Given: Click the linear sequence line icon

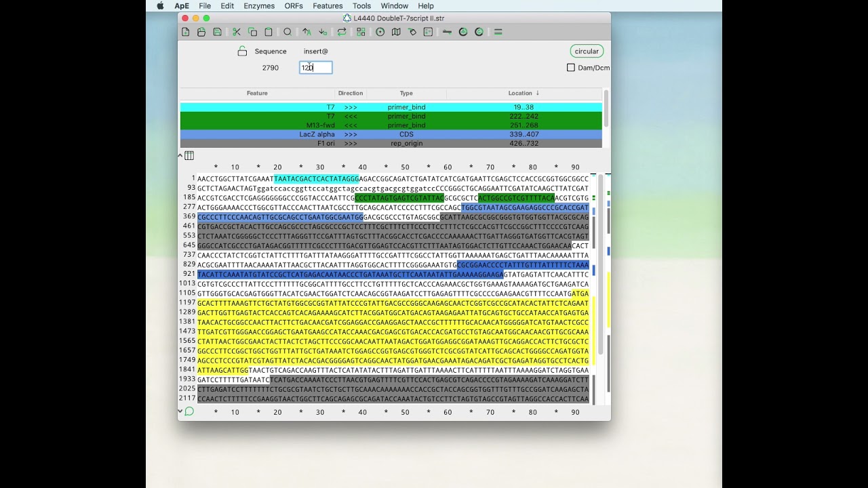Looking at the screenshot, I should (447, 32).
